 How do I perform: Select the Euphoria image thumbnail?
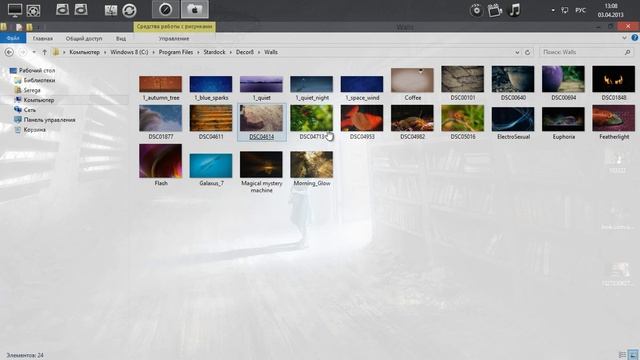coord(563,119)
